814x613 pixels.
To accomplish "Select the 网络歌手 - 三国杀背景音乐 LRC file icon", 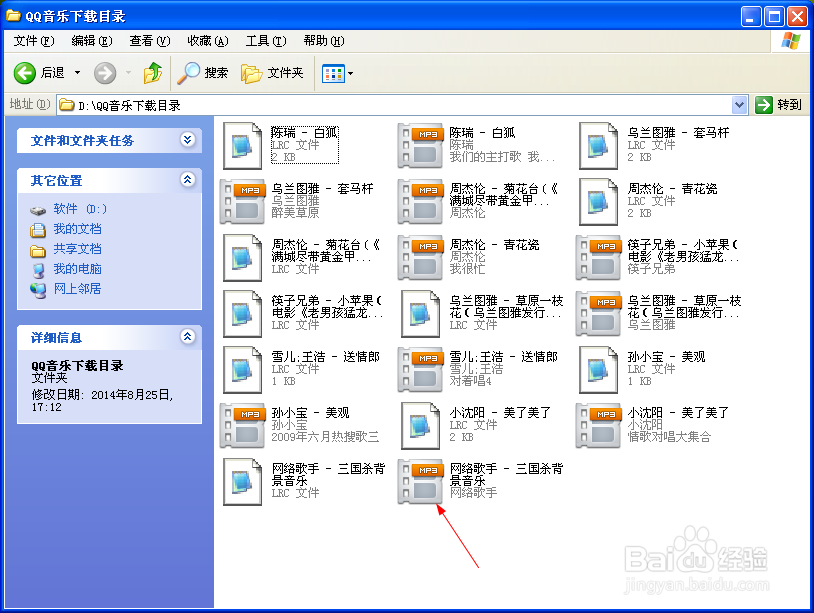I will coord(242,482).
